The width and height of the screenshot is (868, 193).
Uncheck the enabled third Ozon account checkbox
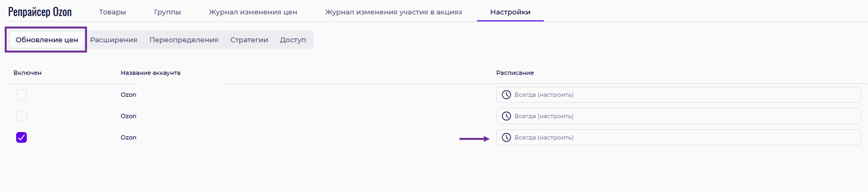[22, 138]
